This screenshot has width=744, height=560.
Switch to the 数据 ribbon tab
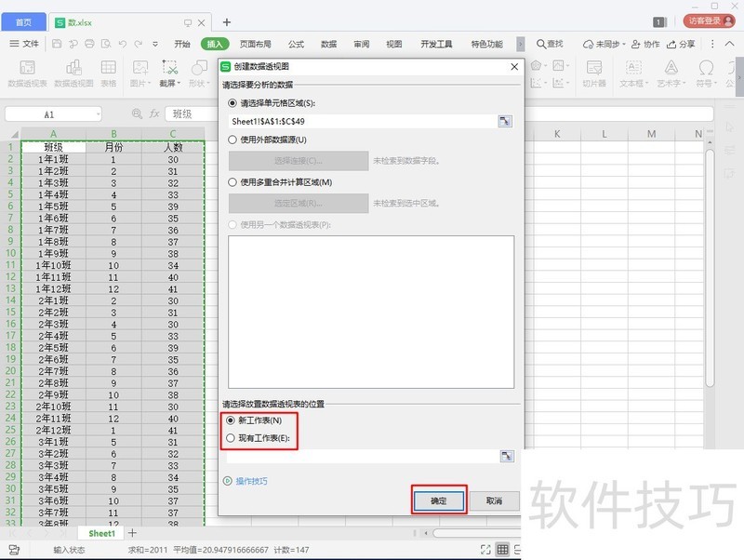(329, 43)
